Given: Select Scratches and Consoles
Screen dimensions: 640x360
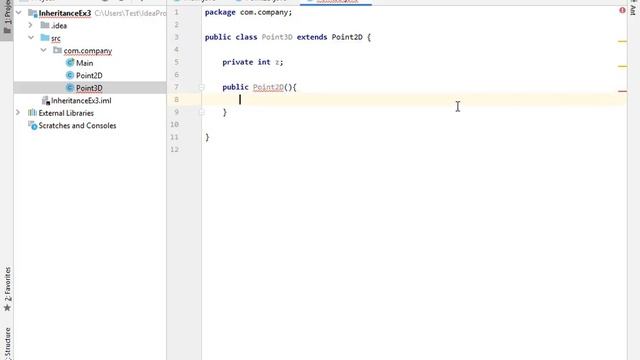Looking at the screenshot, I should (x=77, y=125).
